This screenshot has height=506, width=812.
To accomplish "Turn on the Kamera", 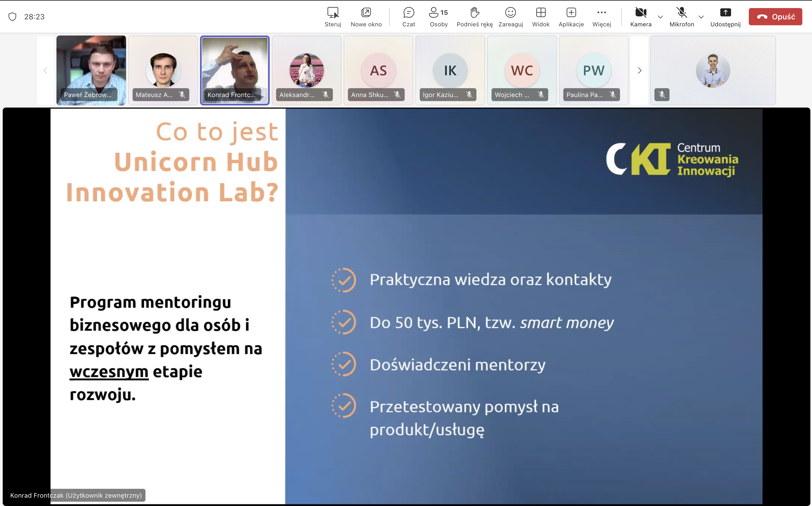I will (x=640, y=17).
